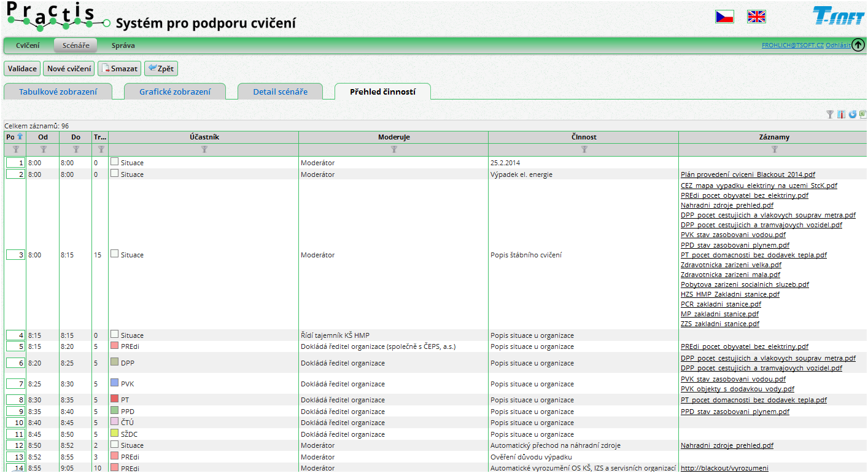This screenshot has width=868, height=473.
Task: Switch language to English flag
Action: [x=756, y=17]
